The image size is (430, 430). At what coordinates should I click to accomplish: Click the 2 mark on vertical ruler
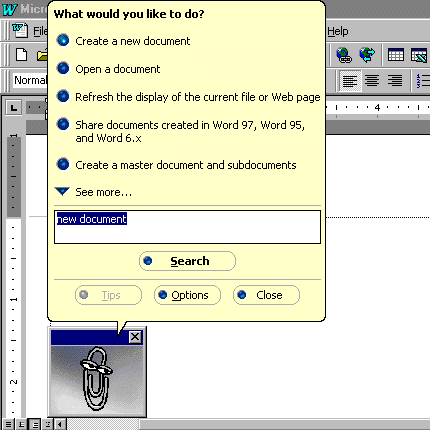[13, 382]
